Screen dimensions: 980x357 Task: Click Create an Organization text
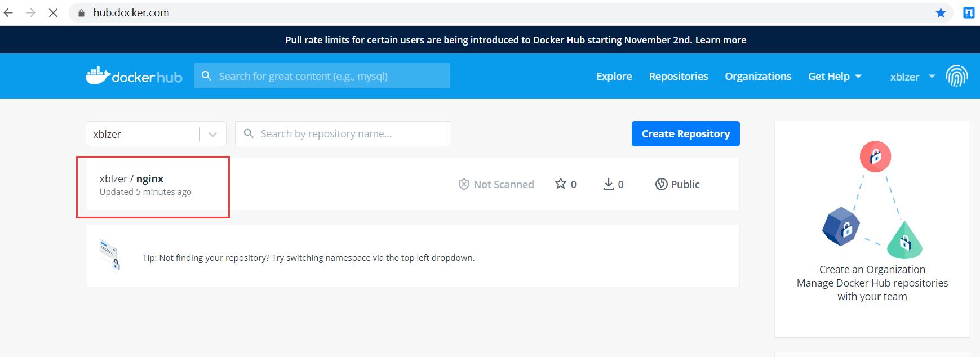pos(872,269)
